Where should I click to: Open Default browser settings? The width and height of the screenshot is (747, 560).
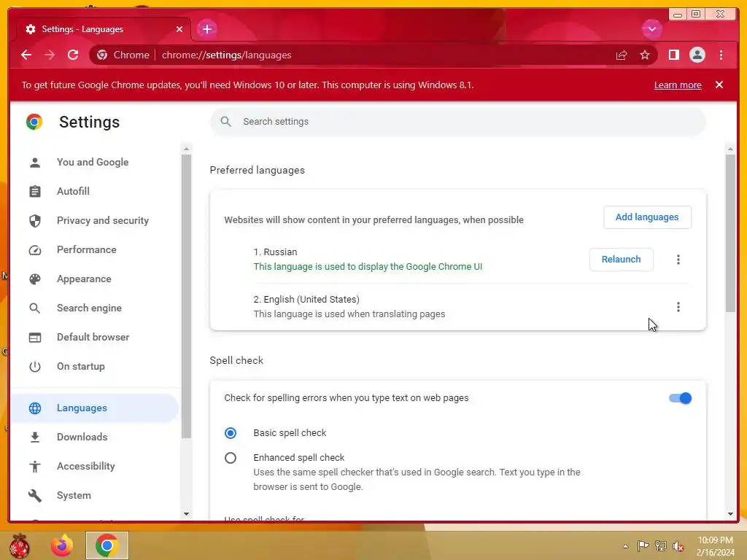[94, 337]
